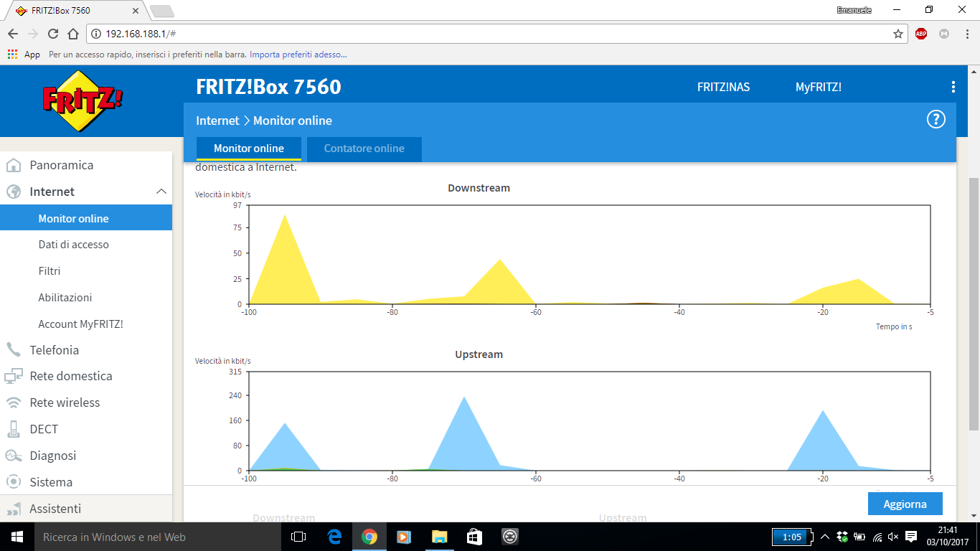
Task: Click the browser home icon
Action: (73, 34)
